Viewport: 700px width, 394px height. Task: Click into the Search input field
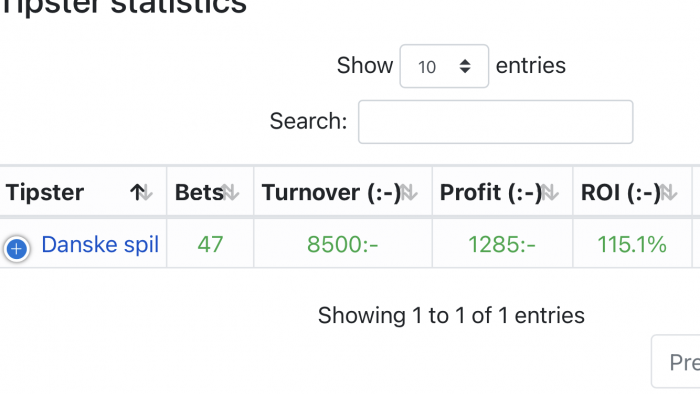point(496,122)
